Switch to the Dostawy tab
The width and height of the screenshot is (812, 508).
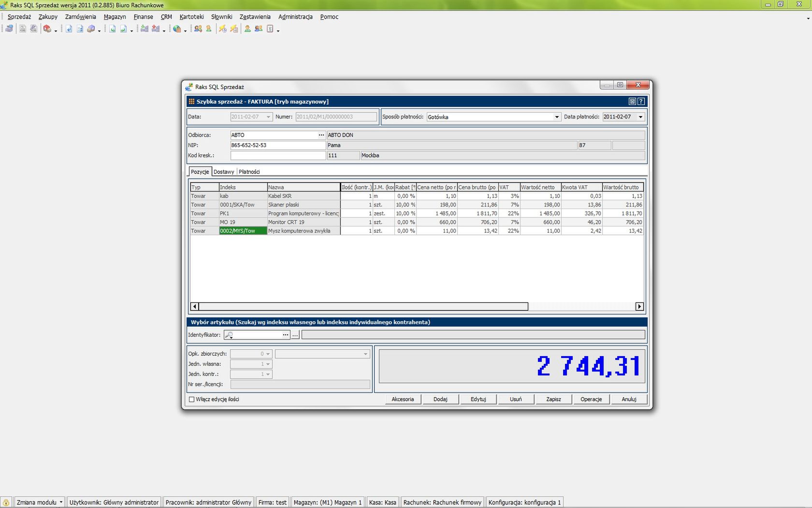224,172
